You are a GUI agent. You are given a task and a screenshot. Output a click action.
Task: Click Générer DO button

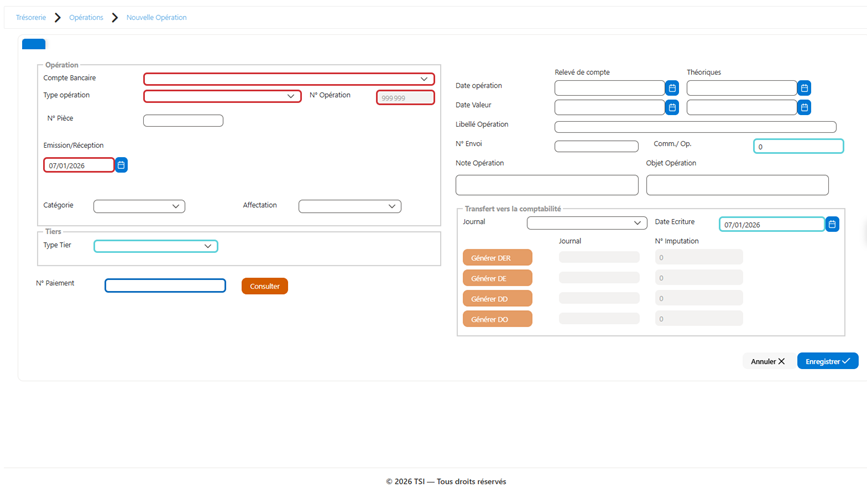click(497, 319)
